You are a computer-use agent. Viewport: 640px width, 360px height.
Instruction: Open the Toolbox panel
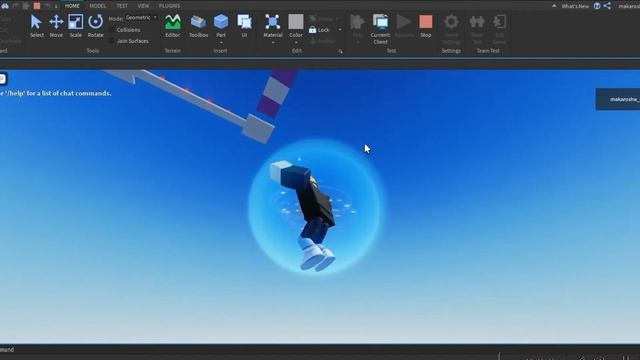(198, 26)
